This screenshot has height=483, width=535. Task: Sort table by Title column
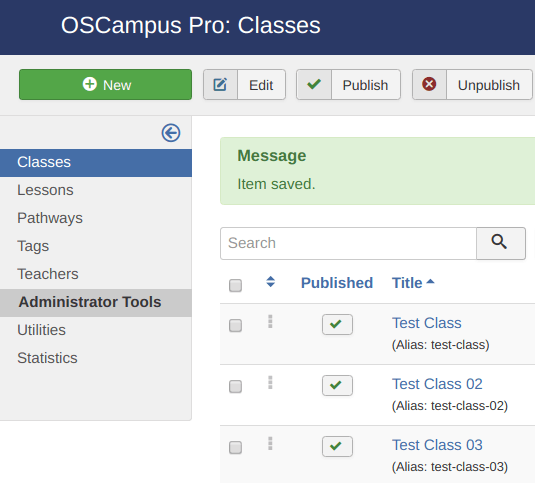[407, 283]
